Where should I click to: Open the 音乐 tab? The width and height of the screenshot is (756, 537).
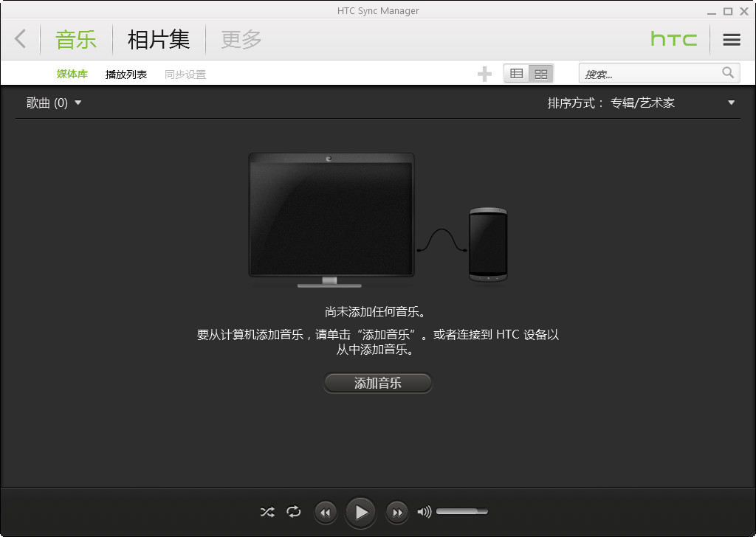(76, 40)
